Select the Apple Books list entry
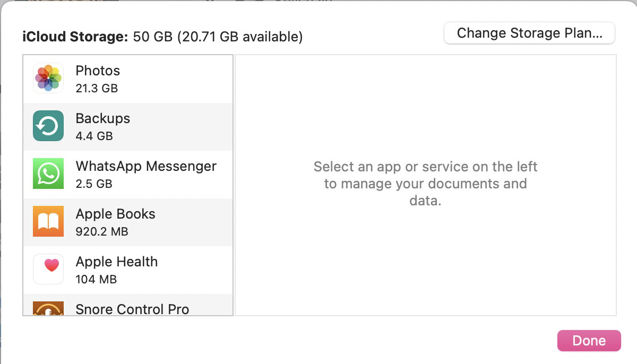This screenshot has width=637, height=364. coord(116,214)
